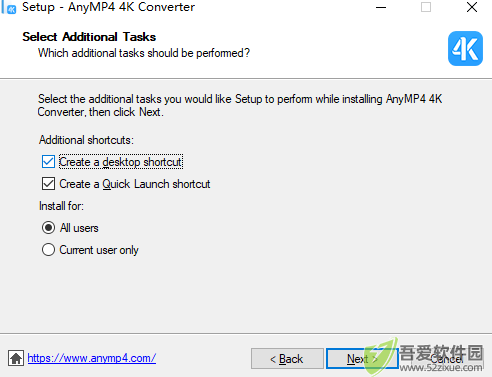This screenshot has height=377, width=492.
Task: Continue setup with the Next button
Action: point(362,359)
